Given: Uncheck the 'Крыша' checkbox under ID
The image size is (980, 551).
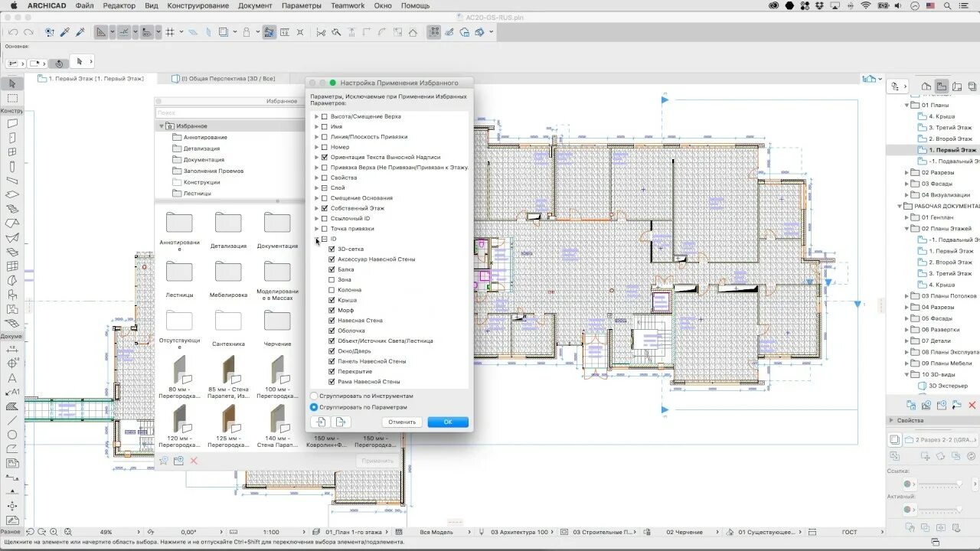Looking at the screenshot, I should point(332,300).
